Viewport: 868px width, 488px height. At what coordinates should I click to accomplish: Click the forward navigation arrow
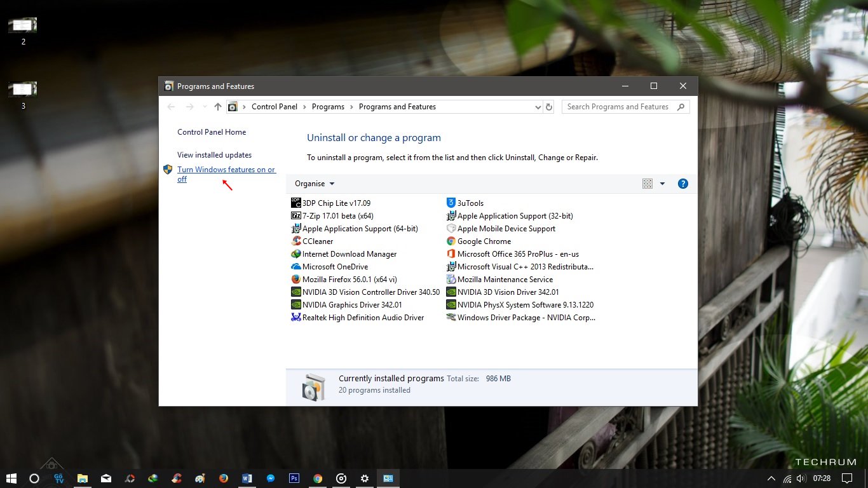pyautogui.click(x=189, y=107)
